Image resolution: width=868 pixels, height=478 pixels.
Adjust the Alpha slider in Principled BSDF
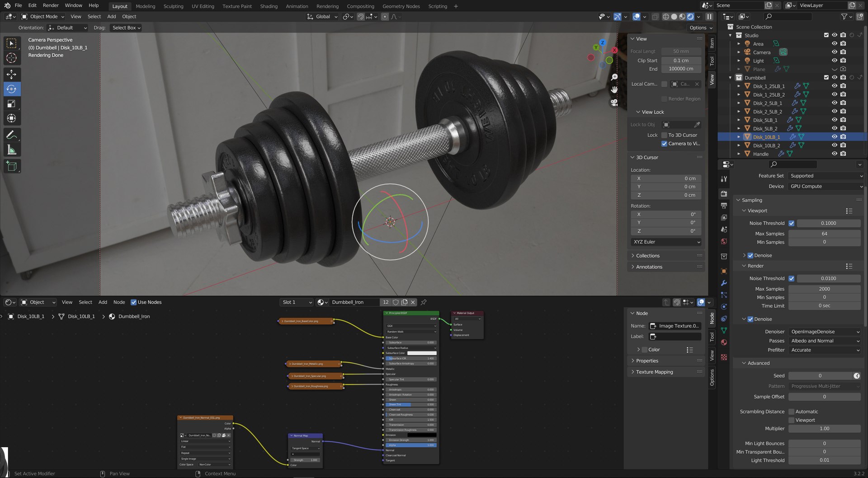(411, 445)
